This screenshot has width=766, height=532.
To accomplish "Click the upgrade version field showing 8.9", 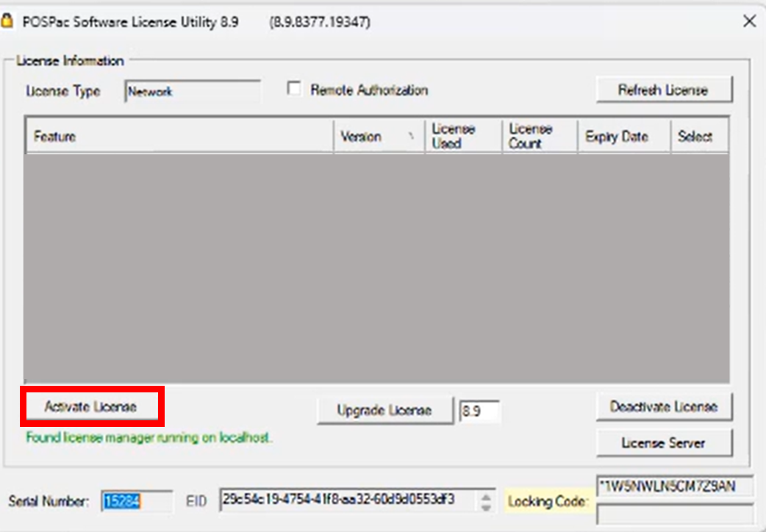I will 479,411.
